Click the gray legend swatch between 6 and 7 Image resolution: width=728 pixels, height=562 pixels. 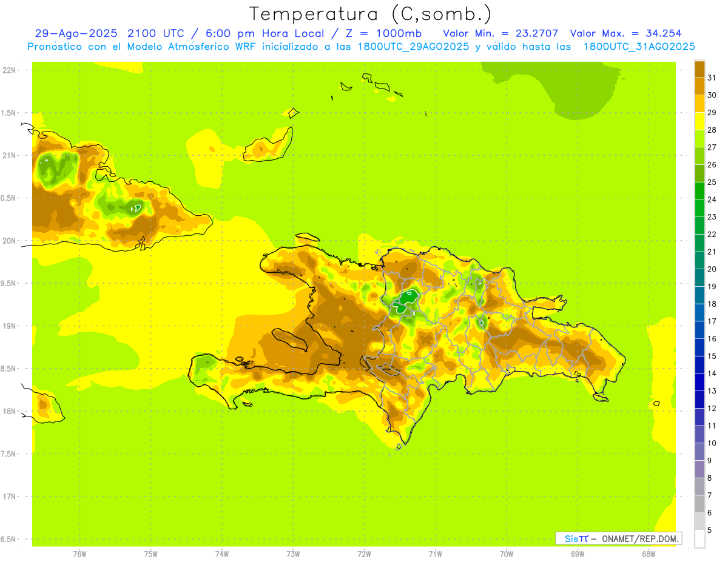(x=699, y=504)
